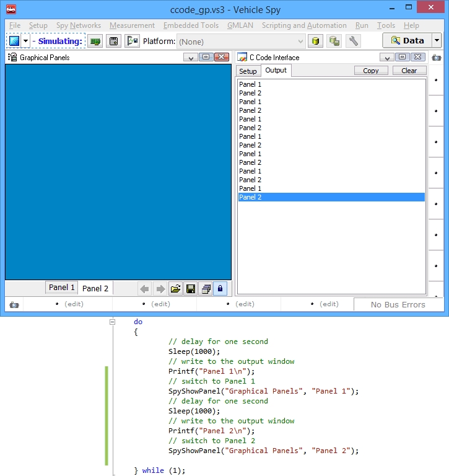
Task: Open the Spy Networks menu
Action: click(79, 25)
